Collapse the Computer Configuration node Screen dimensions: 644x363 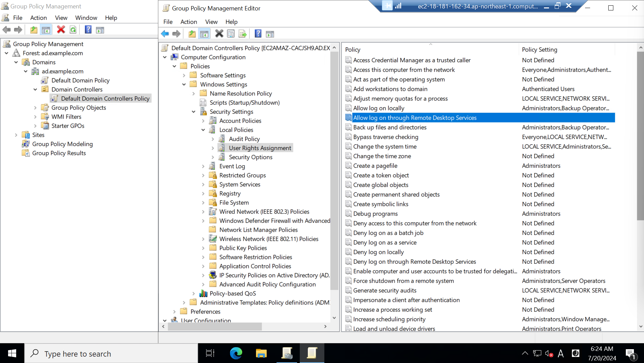click(165, 57)
